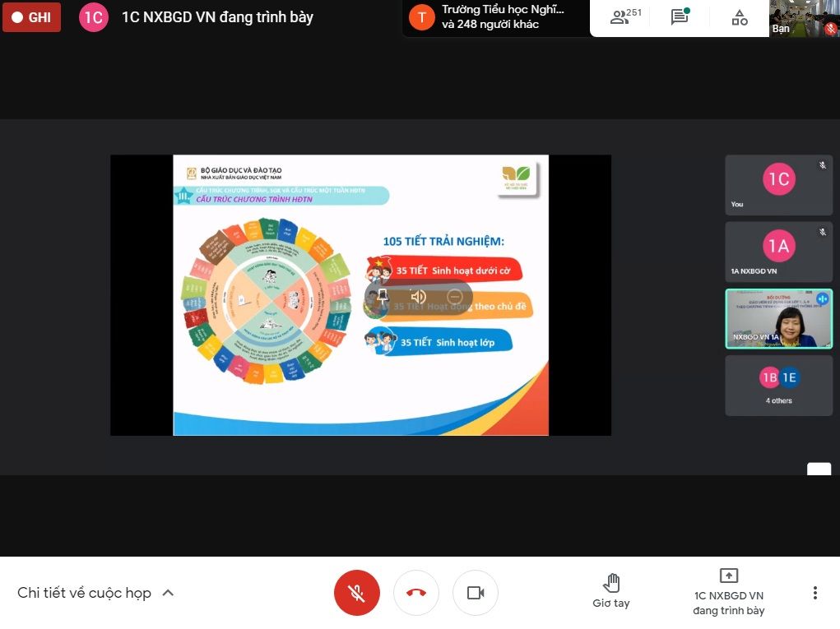The width and height of the screenshot is (840, 629).
Task: Open the presenting options for 1C NXBGD VN
Action: (x=729, y=591)
